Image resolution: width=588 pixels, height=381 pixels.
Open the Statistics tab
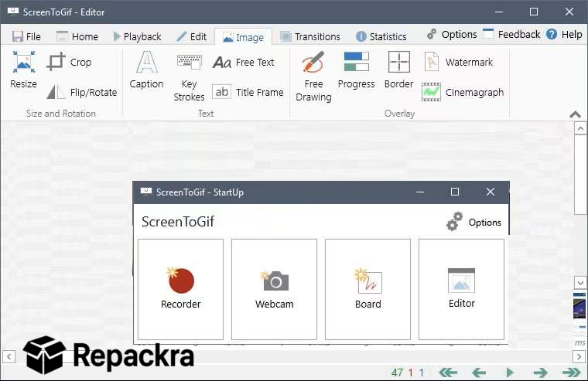pyautogui.click(x=381, y=37)
